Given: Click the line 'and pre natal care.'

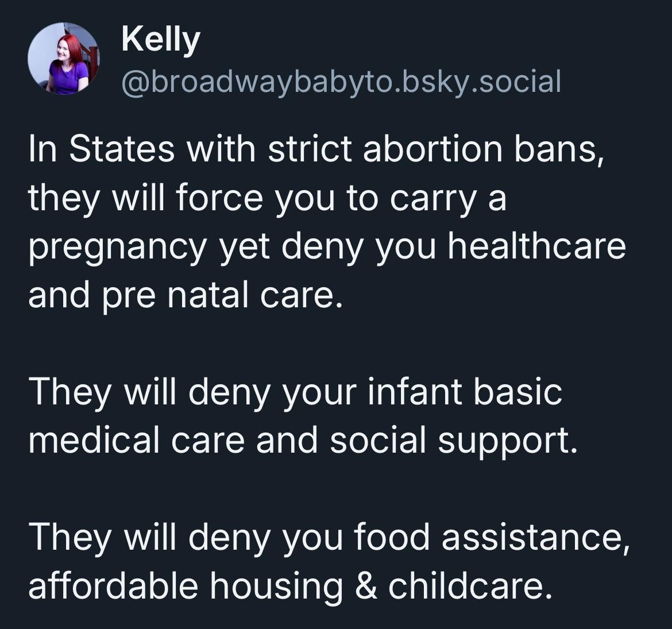Looking at the screenshot, I should [x=185, y=294].
